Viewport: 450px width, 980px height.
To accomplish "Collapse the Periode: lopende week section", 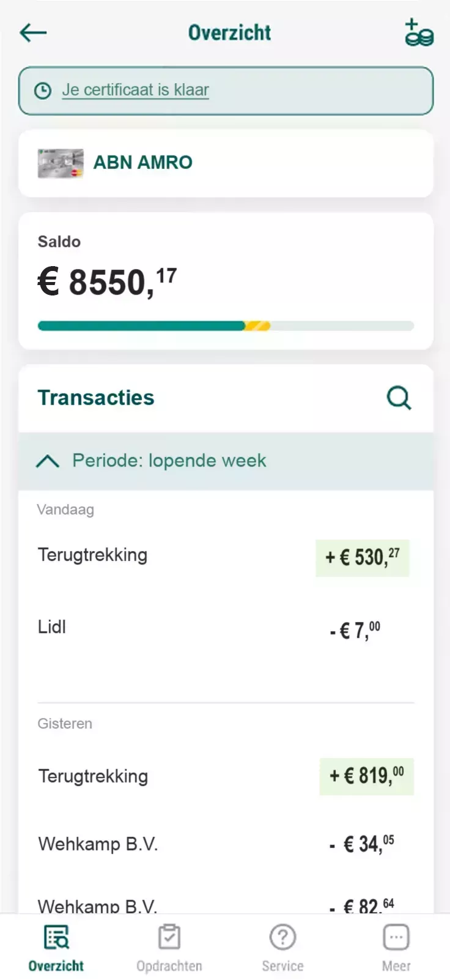I will (x=48, y=461).
